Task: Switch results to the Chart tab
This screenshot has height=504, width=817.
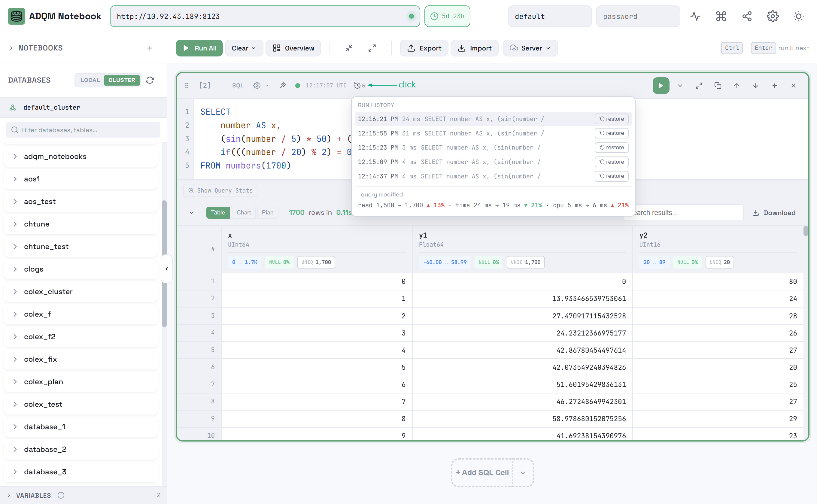Action: point(243,212)
